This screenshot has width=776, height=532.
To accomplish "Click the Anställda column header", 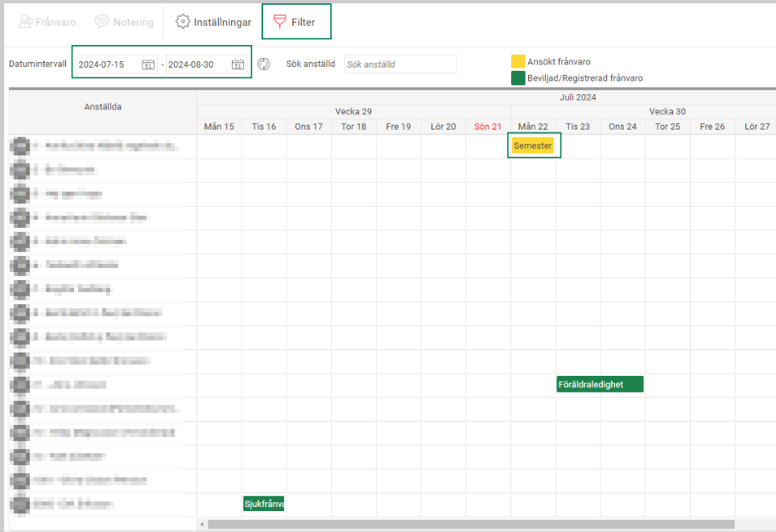I will [103, 107].
